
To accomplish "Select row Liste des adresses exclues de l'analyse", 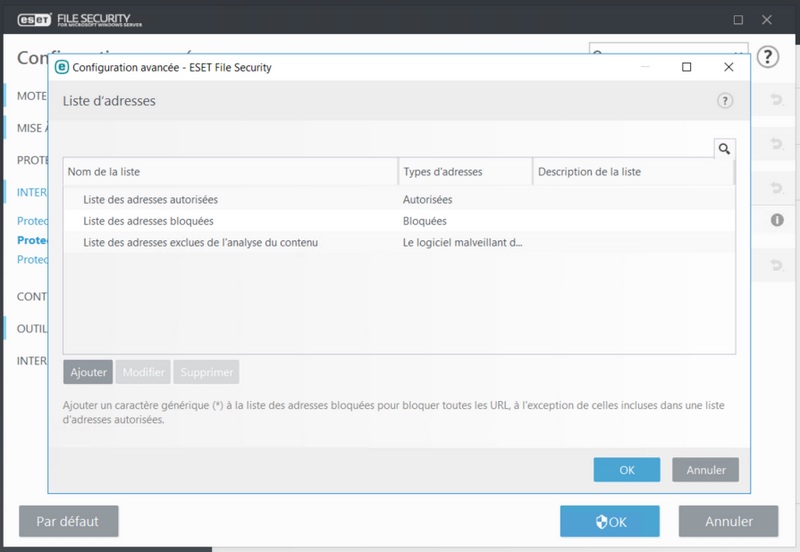I will [399, 242].
